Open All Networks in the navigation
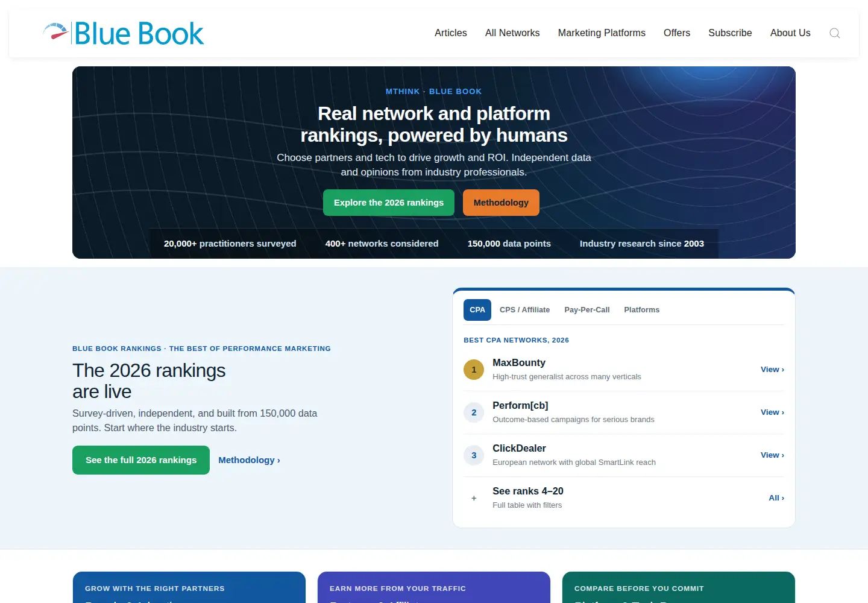This screenshot has width=868, height=603. point(512,33)
